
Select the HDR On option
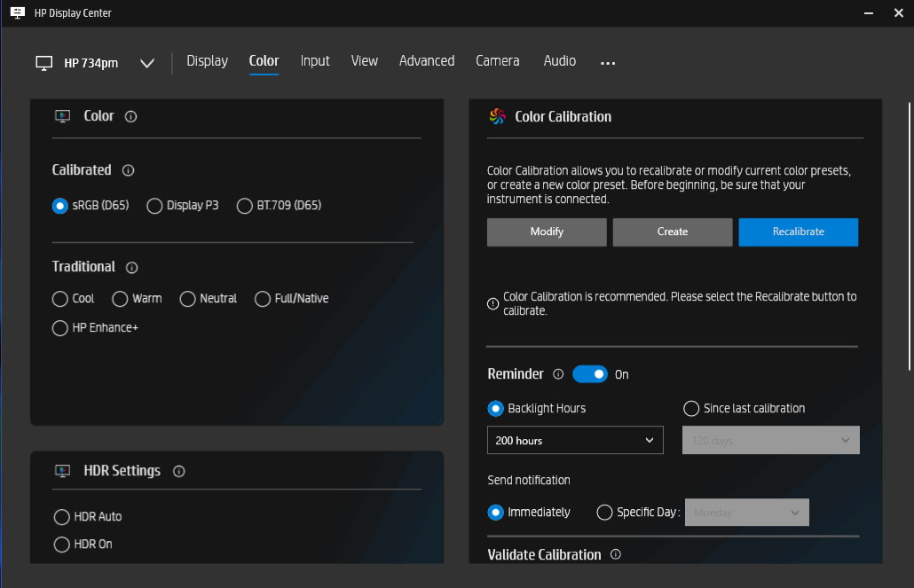click(x=83, y=545)
